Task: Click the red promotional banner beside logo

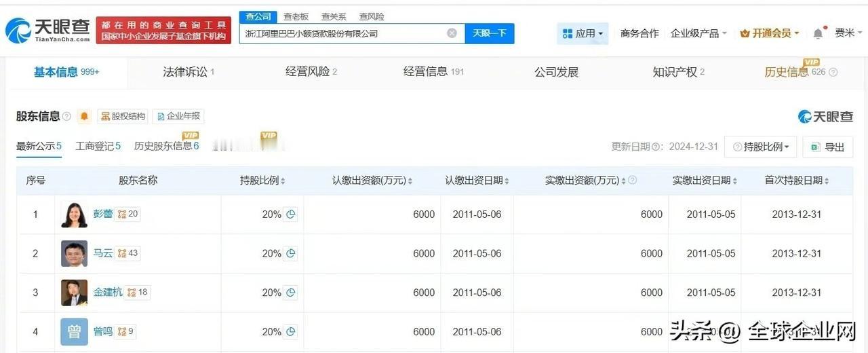Action: click(163, 31)
